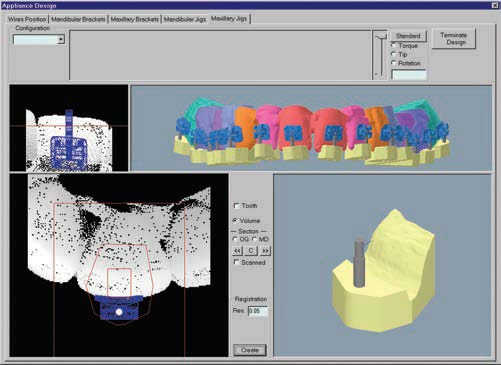Click the previous section << button
This screenshot has width=501, height=365.
[237, 250]
